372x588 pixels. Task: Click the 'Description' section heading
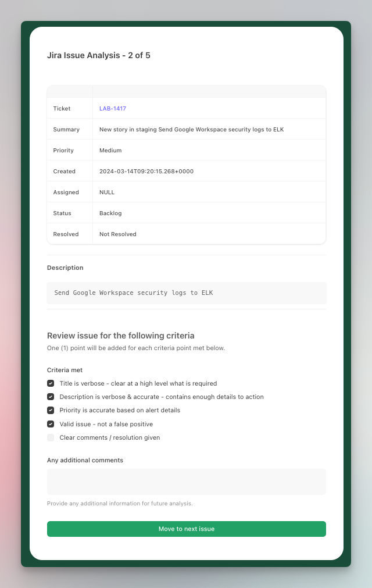65,268
